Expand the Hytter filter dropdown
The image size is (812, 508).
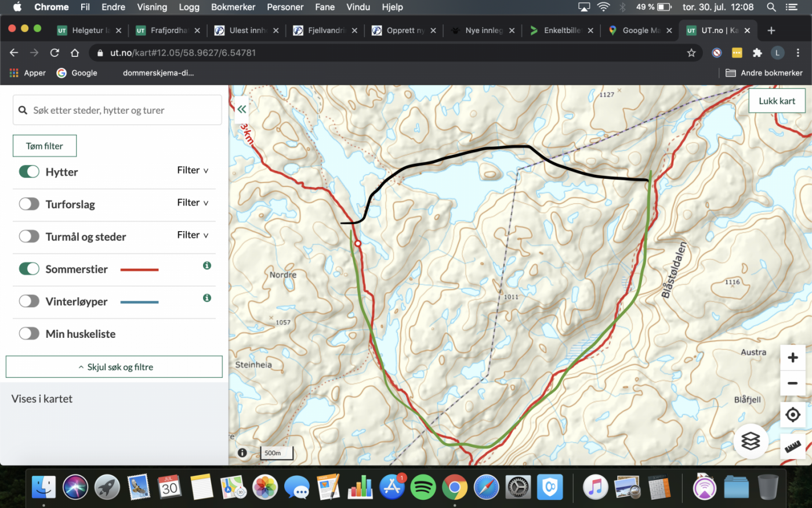pos(193,170)
